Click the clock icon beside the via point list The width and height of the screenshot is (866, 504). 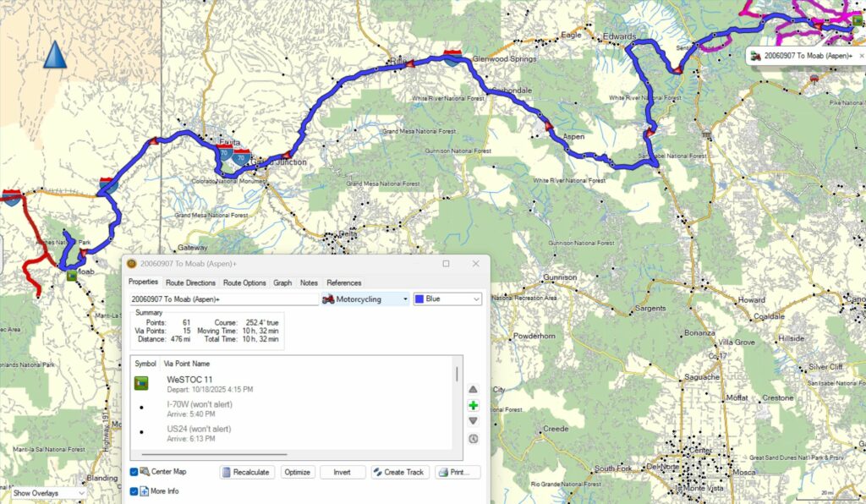tap(473, 438)
